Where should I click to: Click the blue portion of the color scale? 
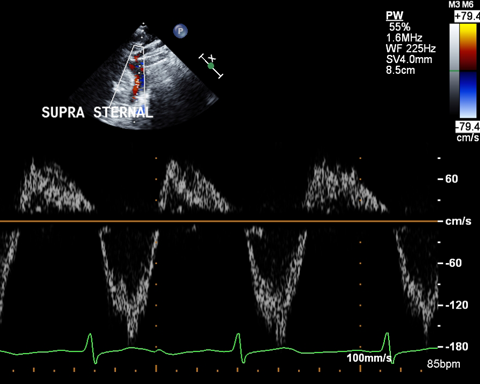tap(468, 94)
